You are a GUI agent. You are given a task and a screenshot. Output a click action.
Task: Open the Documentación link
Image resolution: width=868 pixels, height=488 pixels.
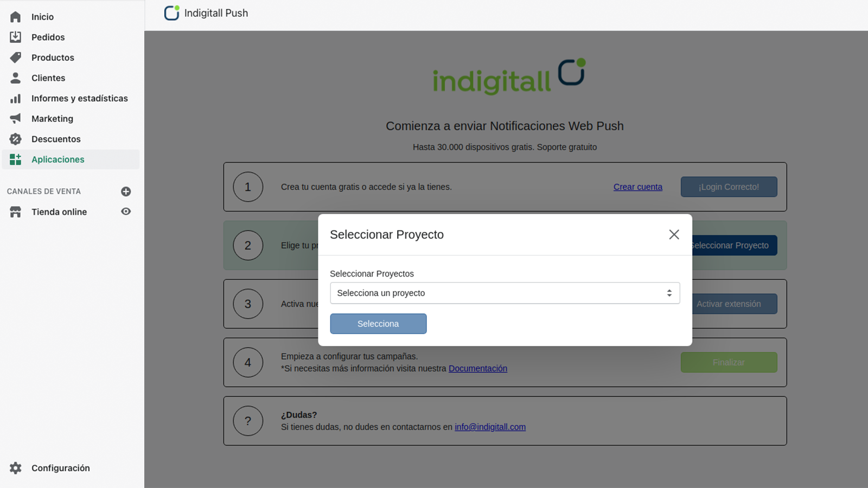coord(478,368)
